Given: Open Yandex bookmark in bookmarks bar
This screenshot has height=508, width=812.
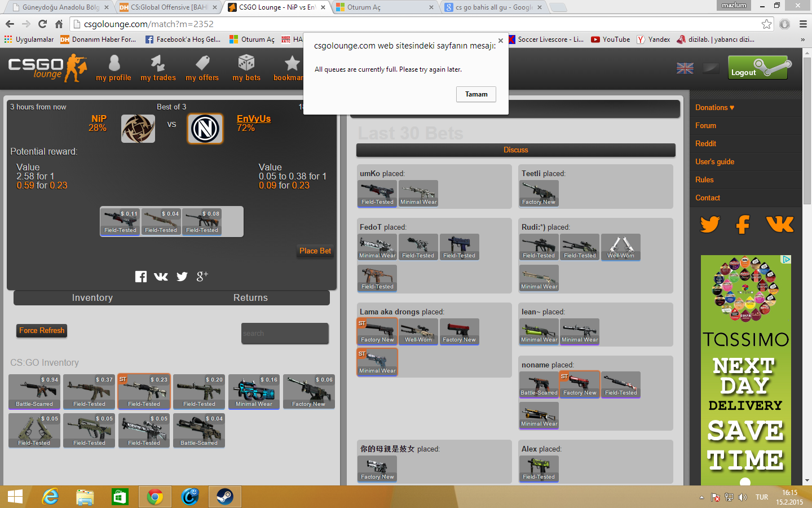Looking at the screenshot, I should (x=654, y=40).
